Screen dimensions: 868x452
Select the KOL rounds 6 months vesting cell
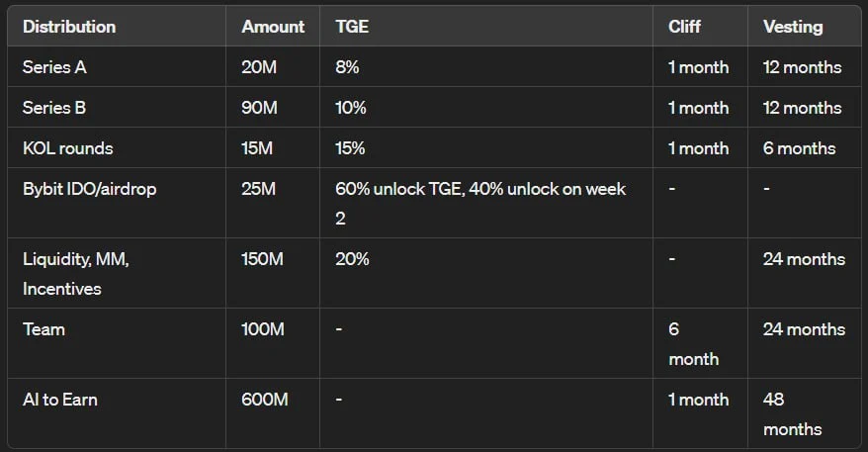[x=799, y=148]
